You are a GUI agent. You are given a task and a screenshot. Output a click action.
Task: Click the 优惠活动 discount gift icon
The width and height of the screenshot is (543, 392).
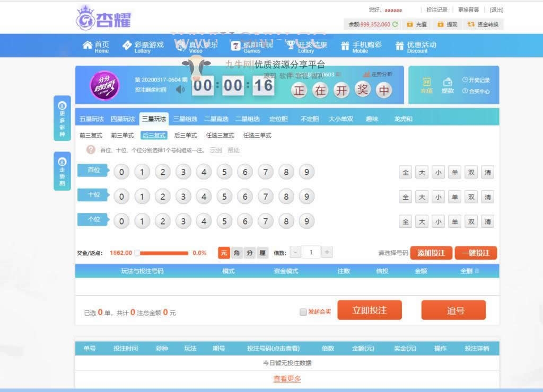pos(399,46)
